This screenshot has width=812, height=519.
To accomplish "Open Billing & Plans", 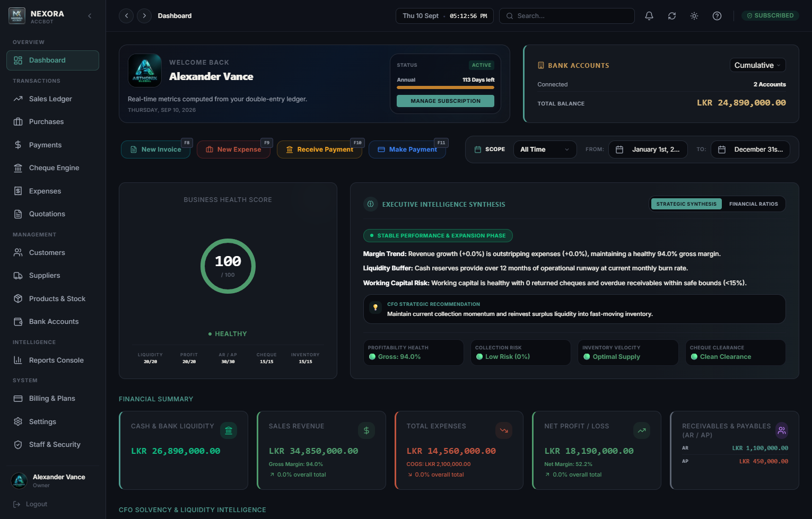I will 53,399.
